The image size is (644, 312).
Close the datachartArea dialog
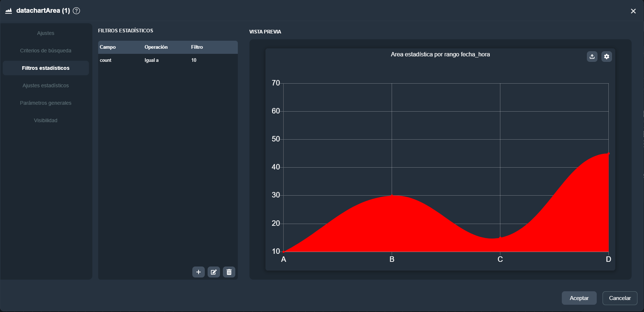pos(633,11)
